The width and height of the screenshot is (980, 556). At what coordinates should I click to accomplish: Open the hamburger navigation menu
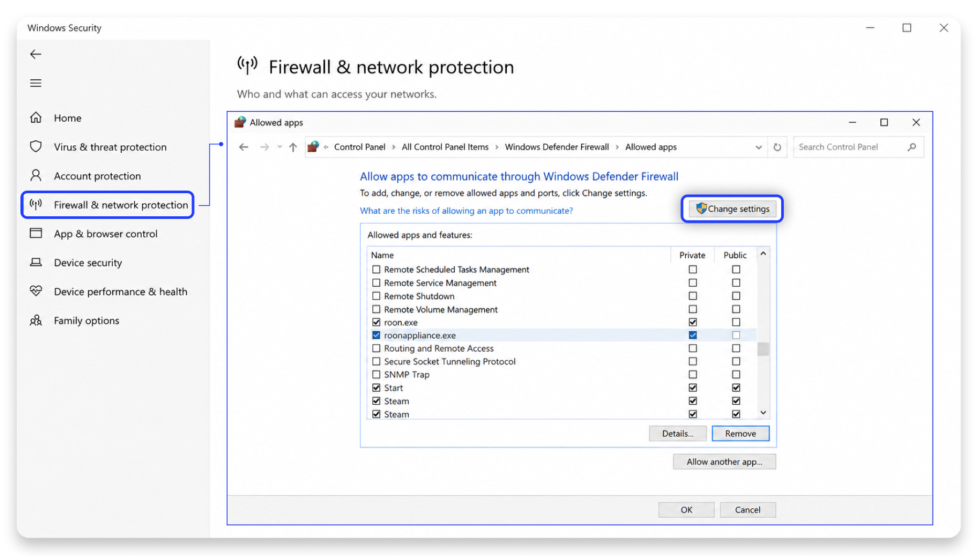tap(36, 83)
